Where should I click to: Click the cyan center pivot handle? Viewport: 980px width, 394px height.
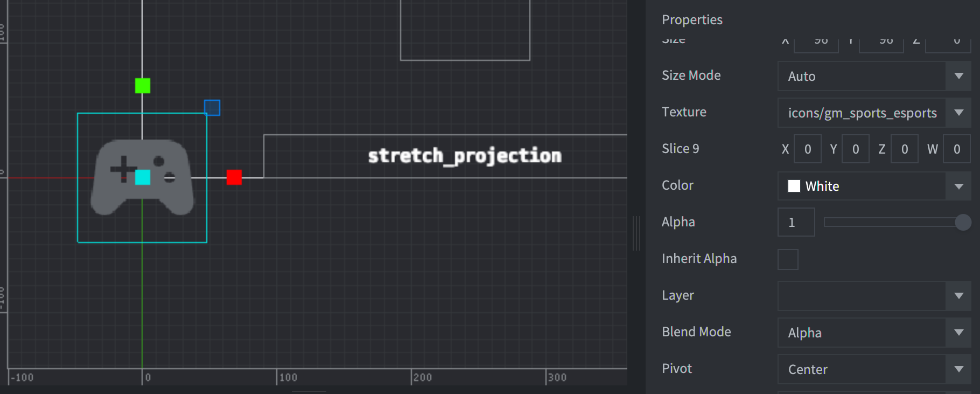pyautogui.click(x=142, y=178)
